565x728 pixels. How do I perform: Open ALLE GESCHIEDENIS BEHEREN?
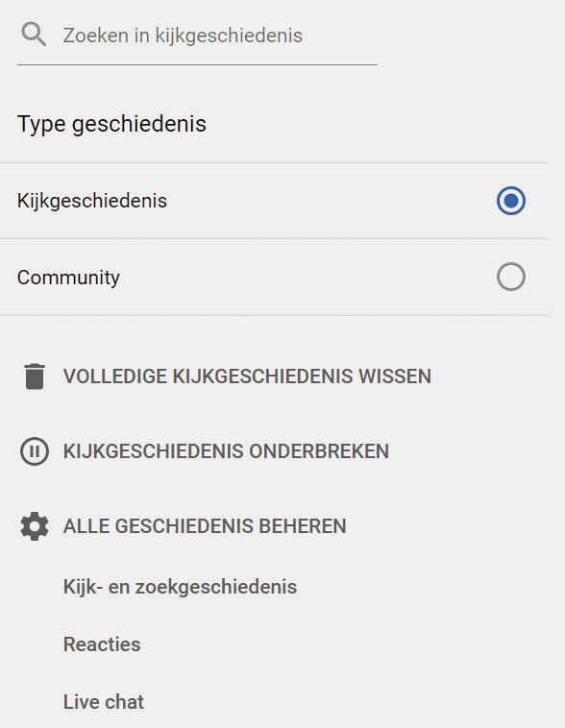(x=205, y=526)
